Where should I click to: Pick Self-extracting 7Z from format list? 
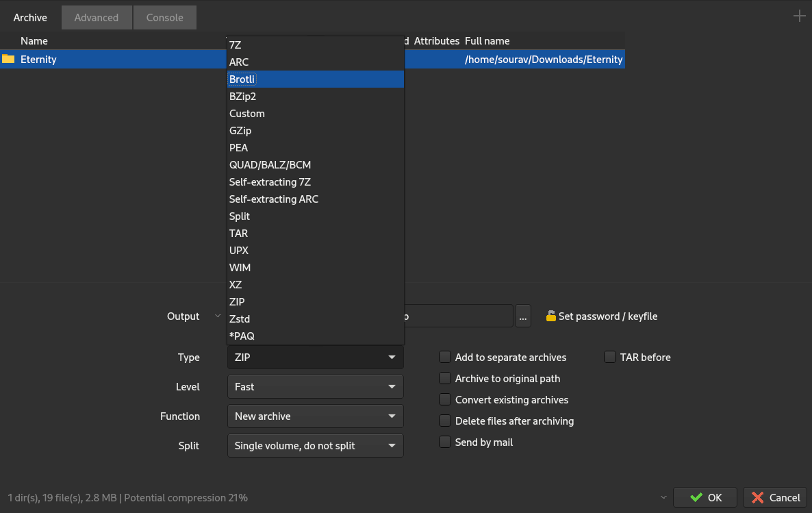[x=270, y=182]
